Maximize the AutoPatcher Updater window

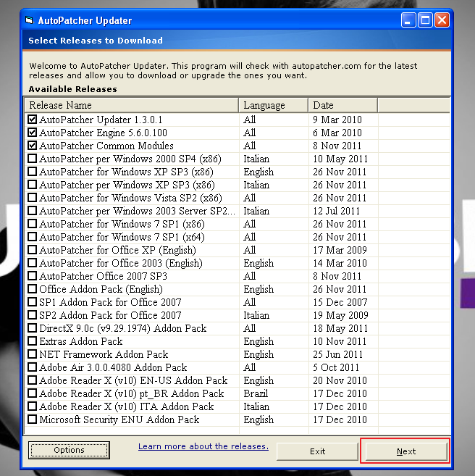click(425, 20)
